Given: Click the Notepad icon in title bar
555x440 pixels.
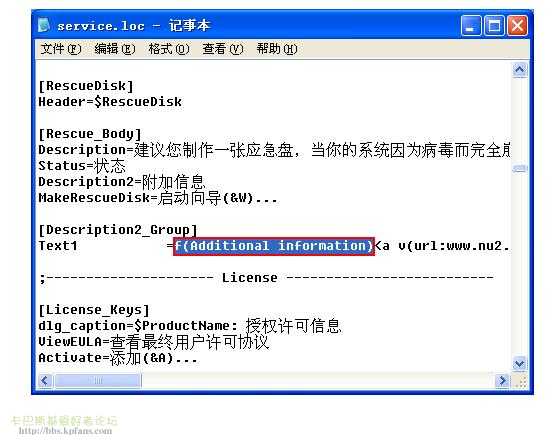Looking at the screenshot, I should 44,25.
